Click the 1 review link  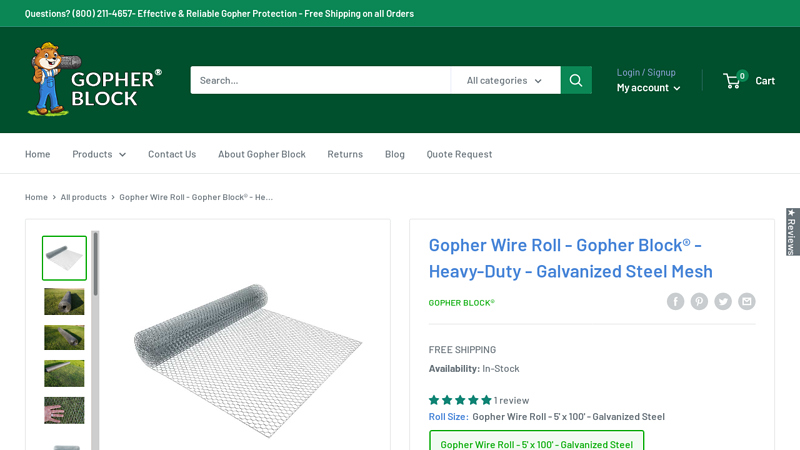[x=511, y=401]
